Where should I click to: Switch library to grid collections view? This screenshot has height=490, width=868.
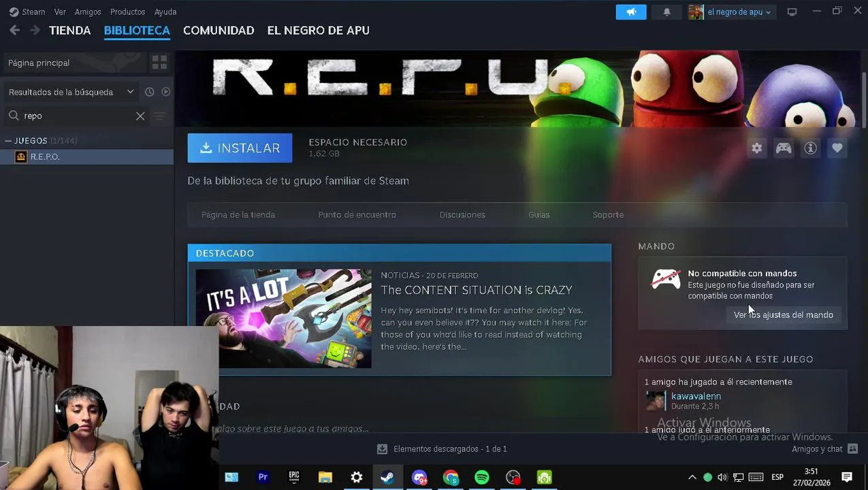point(159,63)
